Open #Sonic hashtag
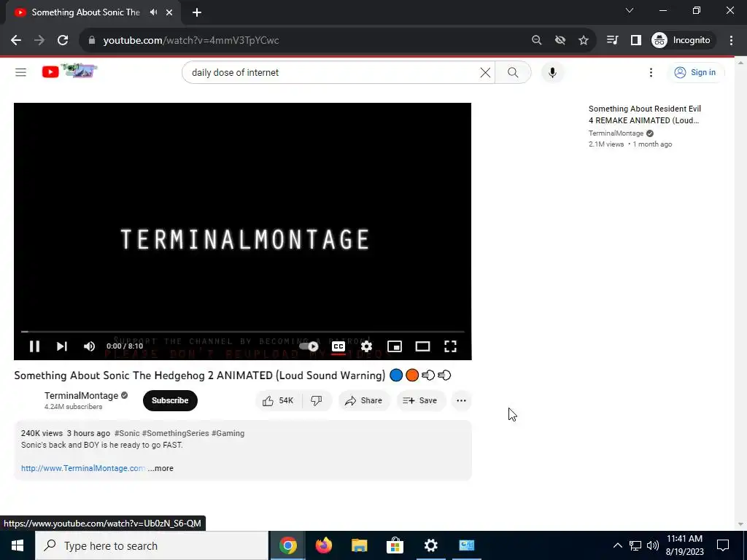This screenshot has width=747, height=560. click(127, 433)
